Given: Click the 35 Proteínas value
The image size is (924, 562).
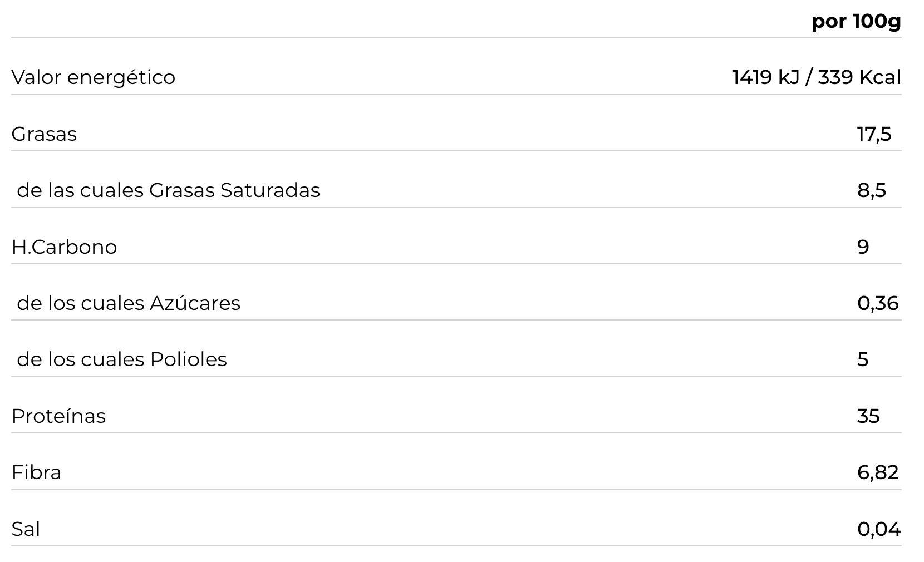Looking at the screenshot, I should [868, 416].
